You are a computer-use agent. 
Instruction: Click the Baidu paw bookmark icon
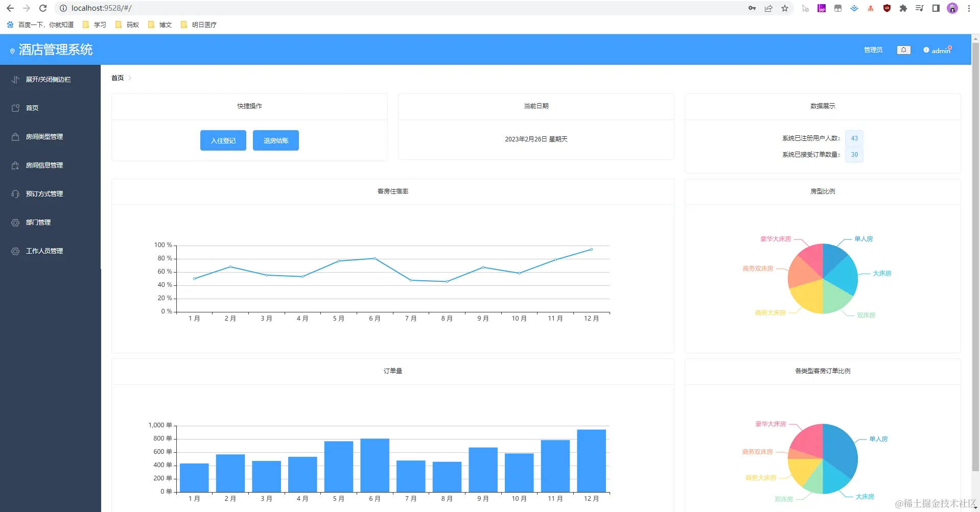10,25
